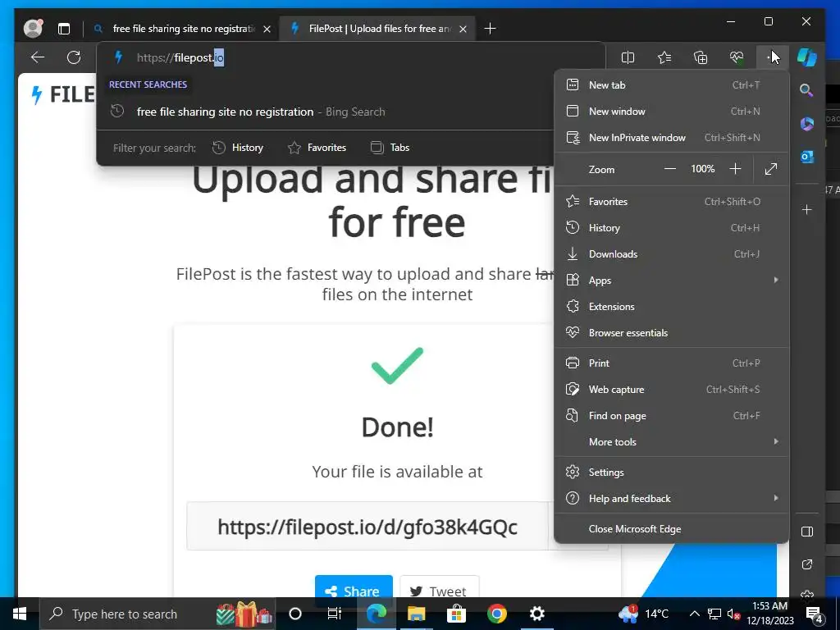
Task: Close the FilePost tab
Action: tap(463, 29)
